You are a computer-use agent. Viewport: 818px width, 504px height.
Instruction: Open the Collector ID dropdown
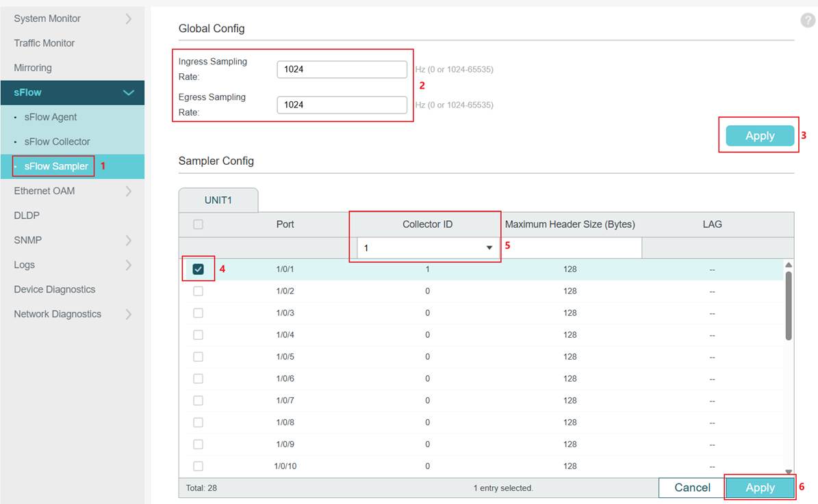click(427, 248)
